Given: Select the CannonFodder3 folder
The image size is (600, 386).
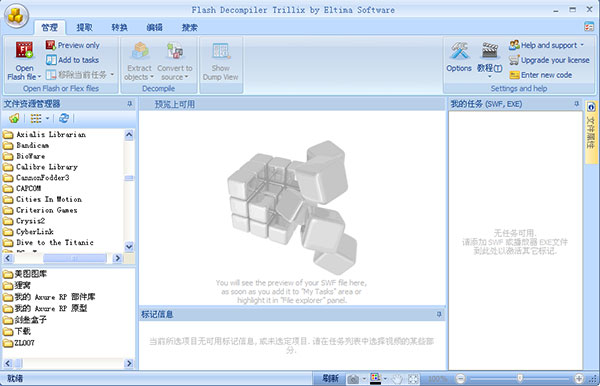Looking at the screenshot, I should point(36,178).
